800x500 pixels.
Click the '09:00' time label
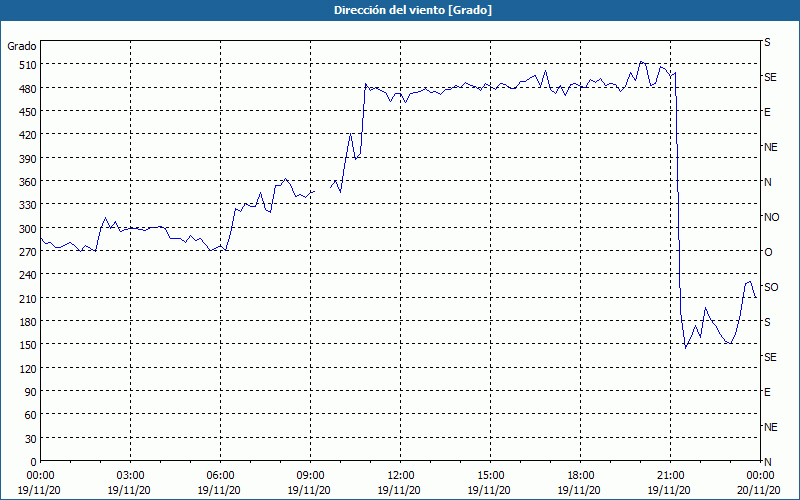pyautogui.click(x=311, y=476)
